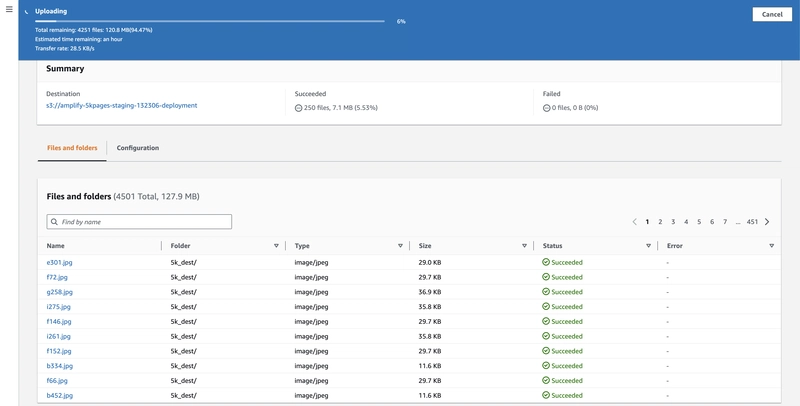This screenshot has width=800, height=406.
Task: Click the Name column header
Action: (56, 246)
